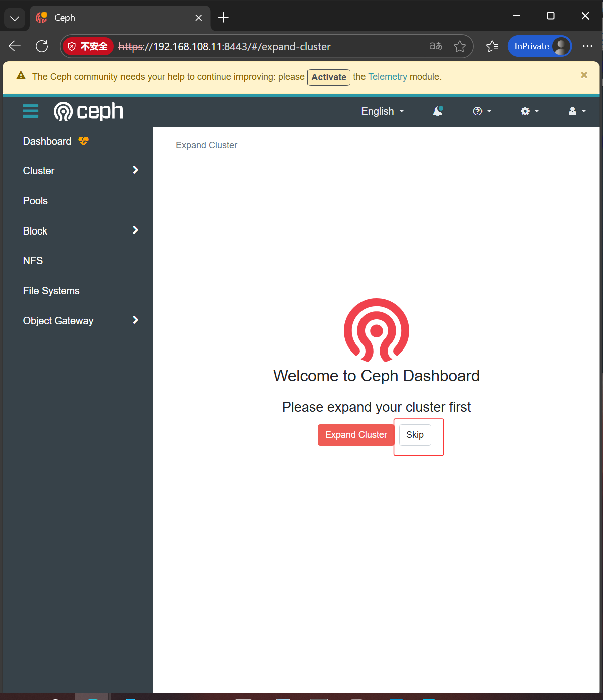Click the translate page icon

(436, 46)
